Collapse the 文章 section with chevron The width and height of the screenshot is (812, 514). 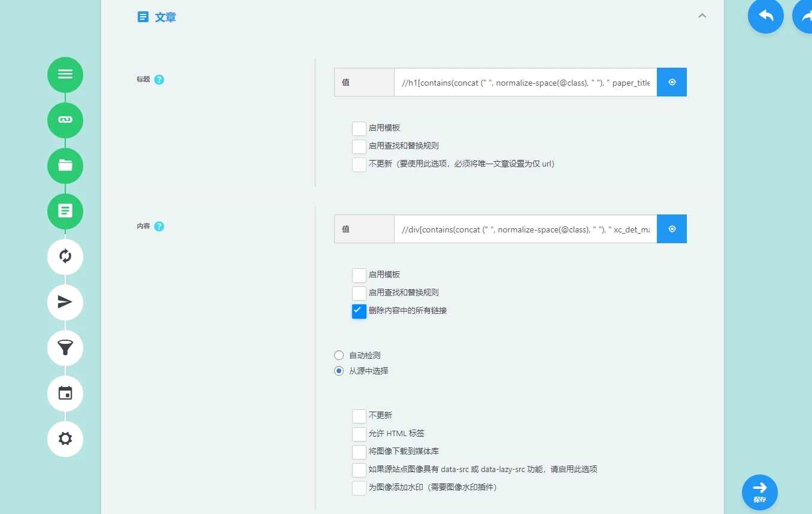point(702,16)
